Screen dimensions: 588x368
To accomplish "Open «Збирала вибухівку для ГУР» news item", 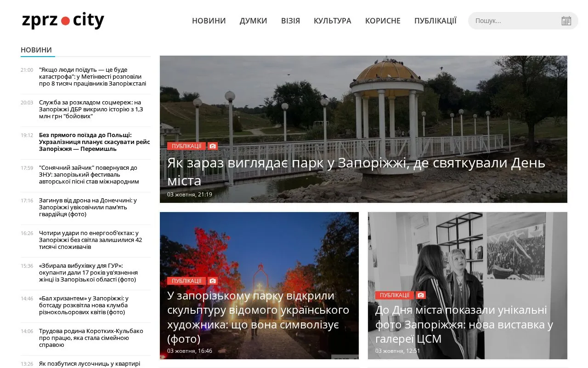I will click(88, 273).
